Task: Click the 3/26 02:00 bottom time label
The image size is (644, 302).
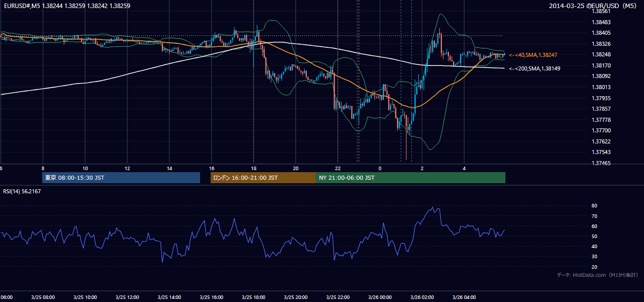Action: (422, 297)
